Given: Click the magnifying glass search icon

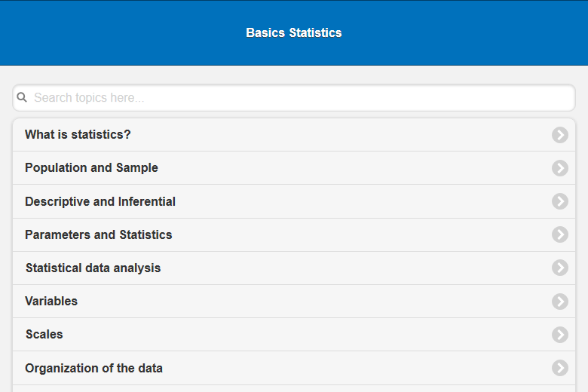Looking at the screenshot, I should pos(22,97).
